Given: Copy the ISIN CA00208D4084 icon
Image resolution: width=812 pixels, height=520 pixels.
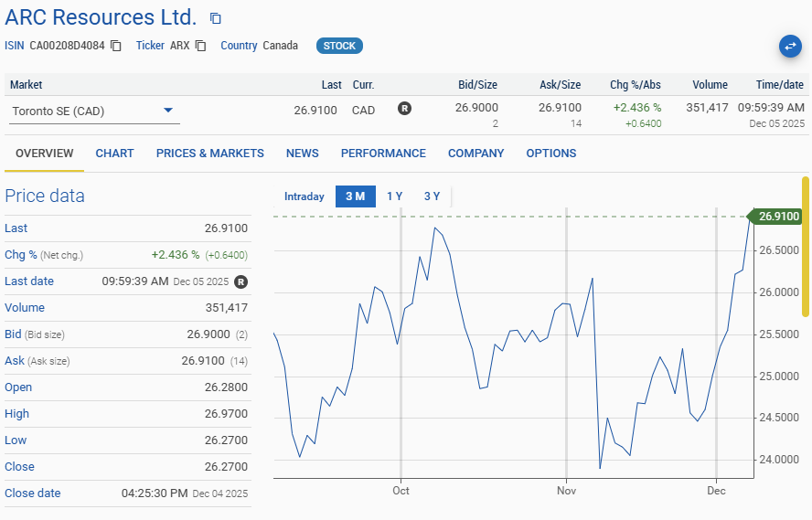Looking at the screenshot, I should click(x=116, y=46).
